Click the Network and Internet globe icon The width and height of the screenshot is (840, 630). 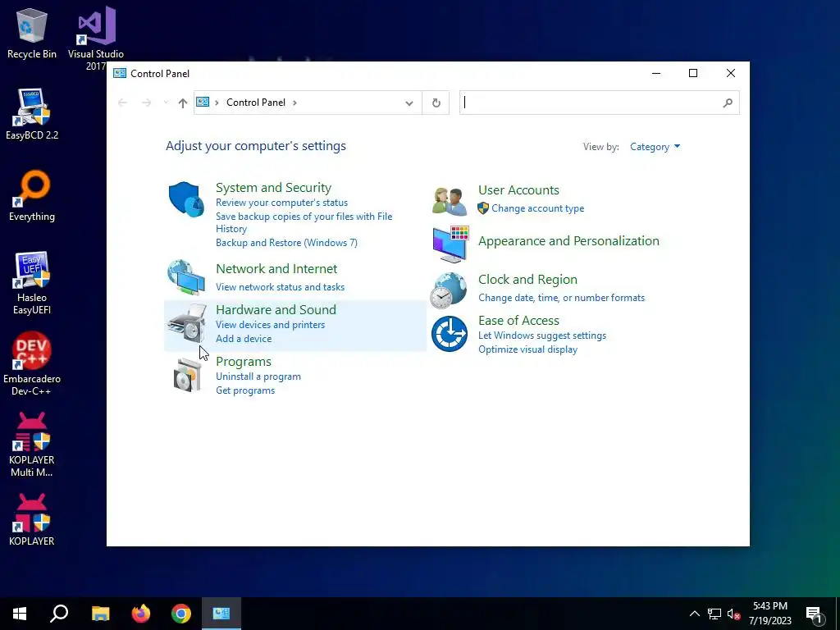(186, 277)
